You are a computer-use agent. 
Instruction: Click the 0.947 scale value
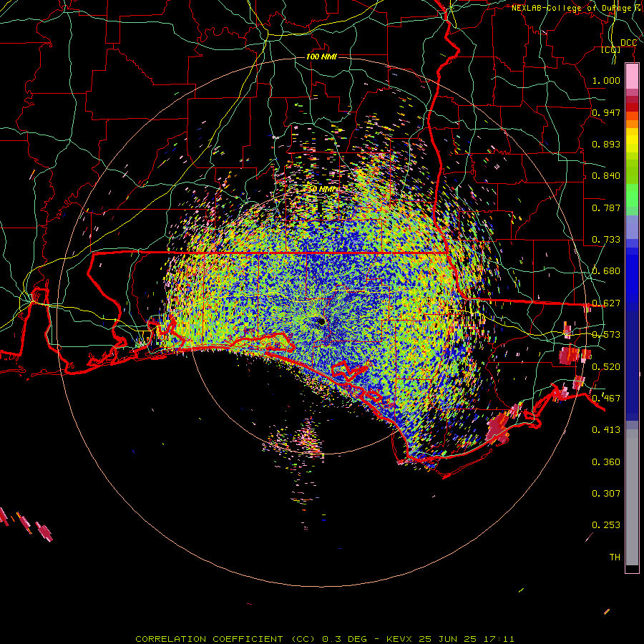coord(606,112)
